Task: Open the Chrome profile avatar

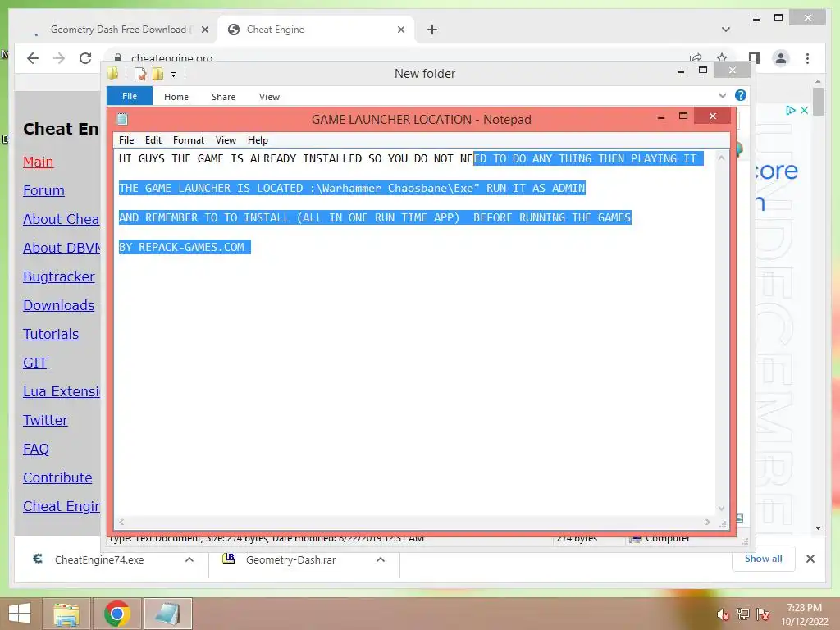Action: tap(781, 58)
